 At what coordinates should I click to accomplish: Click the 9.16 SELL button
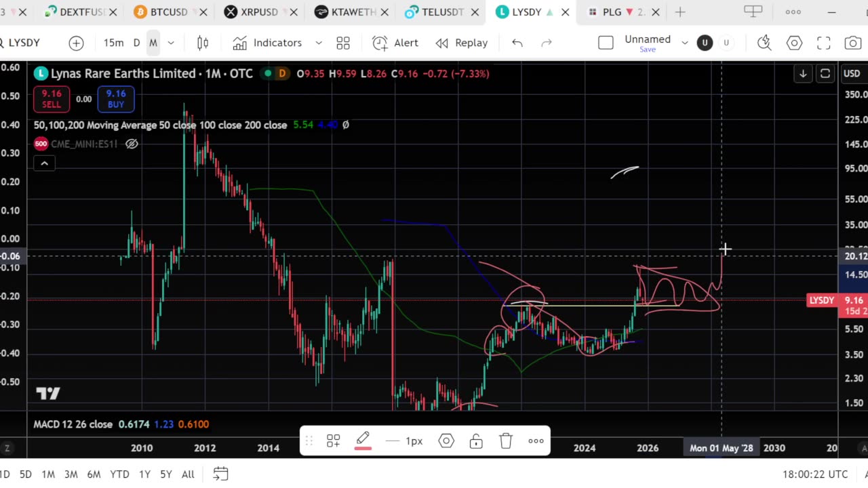tap(51, 99)
